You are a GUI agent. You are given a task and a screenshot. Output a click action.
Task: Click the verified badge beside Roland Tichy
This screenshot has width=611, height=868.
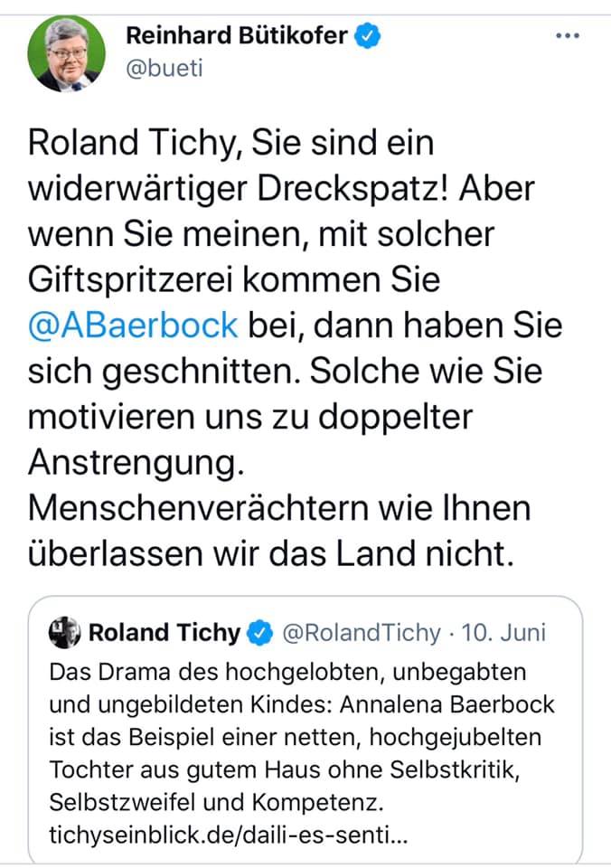(261, 633)
